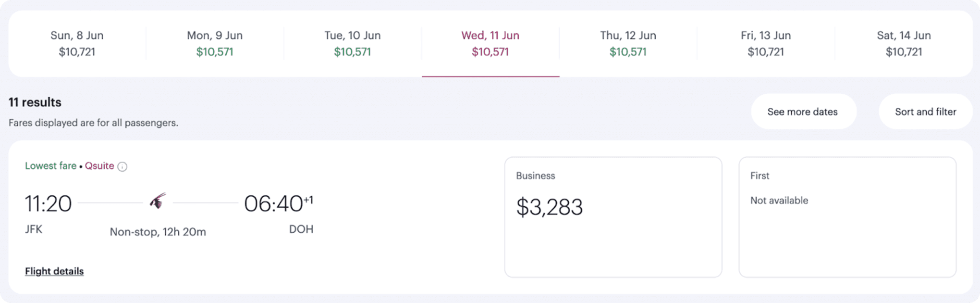Click the Qsuite info icon
Image resolution: width=980 pixels, height=303 pixels.
pyautogui.click(x=122, y=166)
